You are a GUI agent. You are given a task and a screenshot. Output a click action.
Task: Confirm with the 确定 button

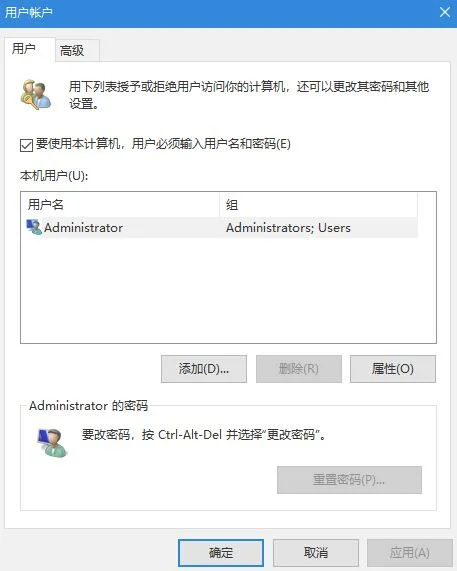click(221, 553)
